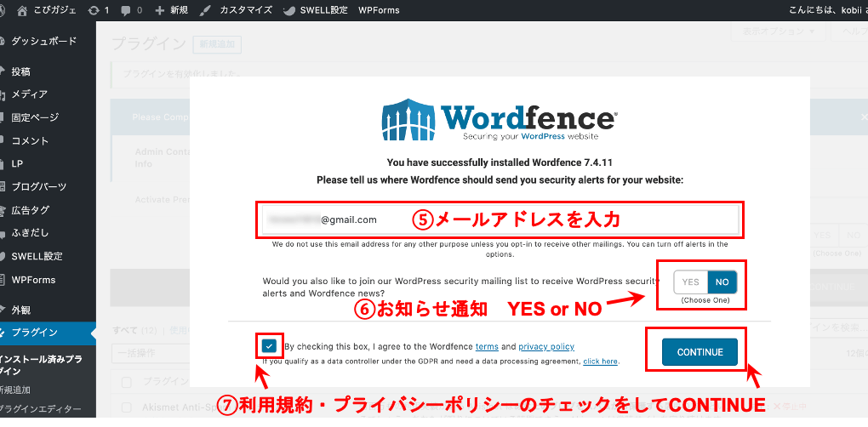Open the comments bubble showing 0
This screenshot has width=868, height=427.
pyautogui.click(x=131, y=10)
